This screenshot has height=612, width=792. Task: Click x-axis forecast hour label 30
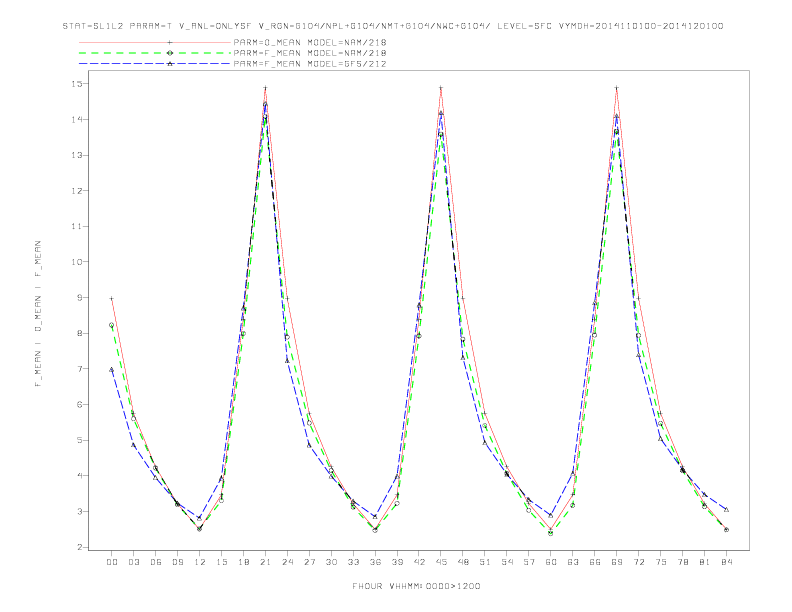[331, 562]
